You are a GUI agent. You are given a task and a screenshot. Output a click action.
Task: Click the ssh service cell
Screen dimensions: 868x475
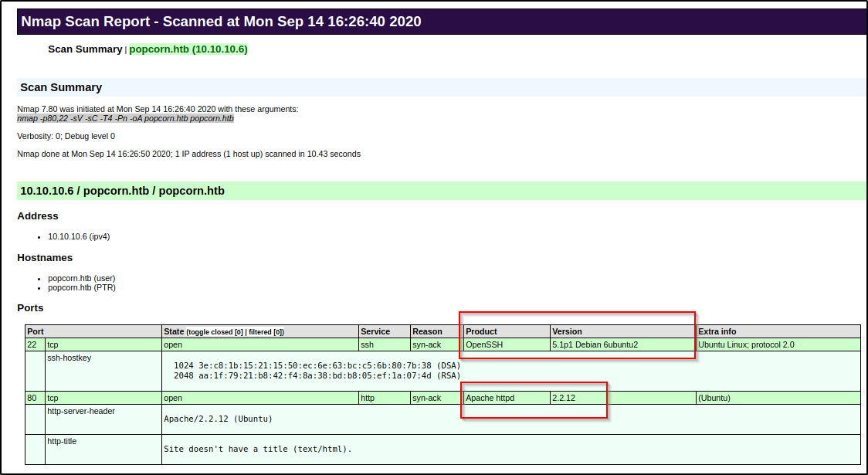coord(384,344)
